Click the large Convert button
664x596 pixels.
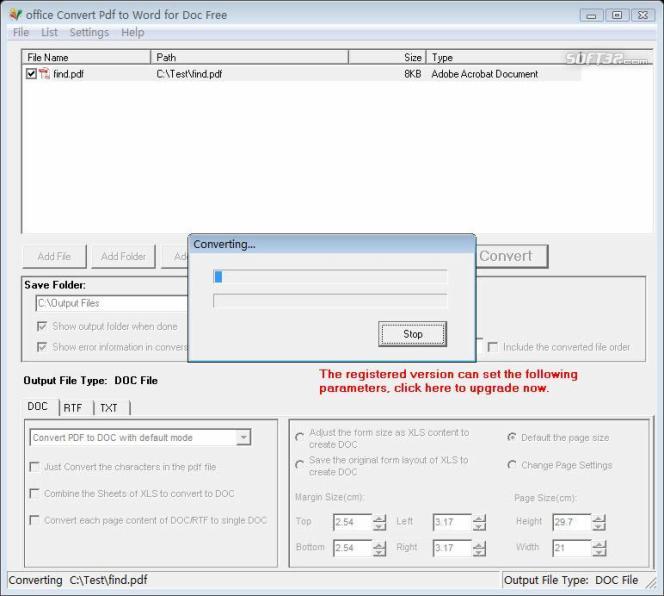512,256
